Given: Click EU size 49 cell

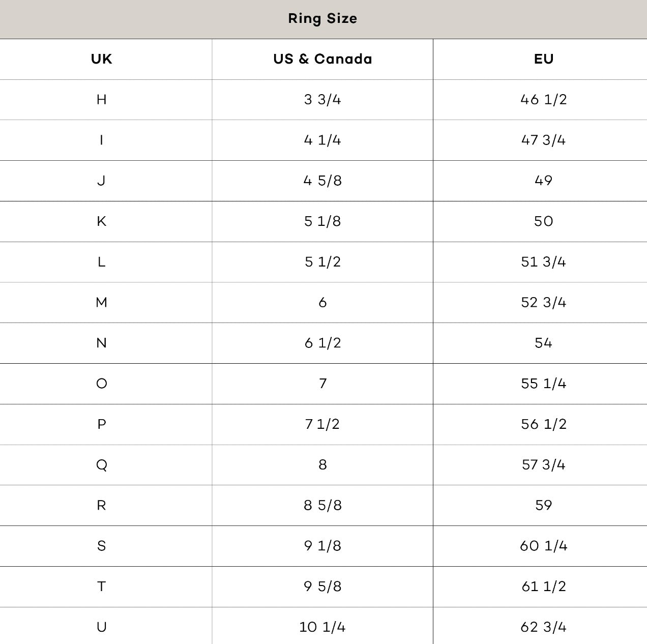Looking at the screenshot, I should click(x=543, y=181).
